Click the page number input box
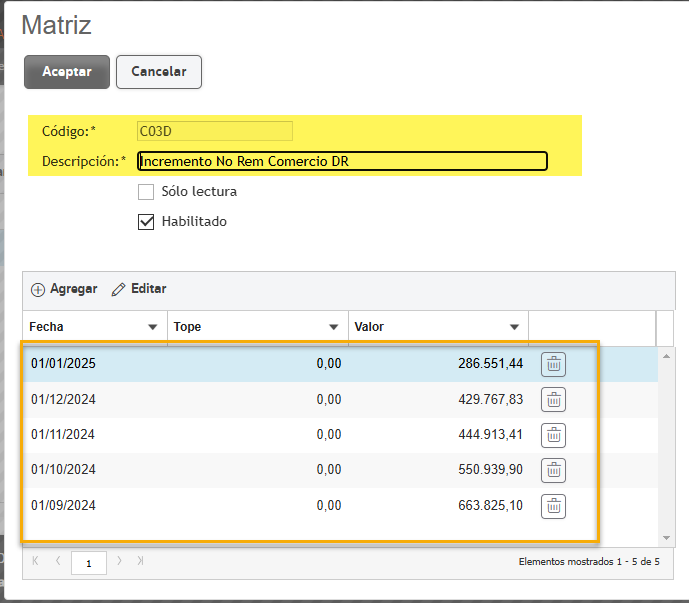Image resolution: width=689 pixels, height=603 pixels. 89,563
